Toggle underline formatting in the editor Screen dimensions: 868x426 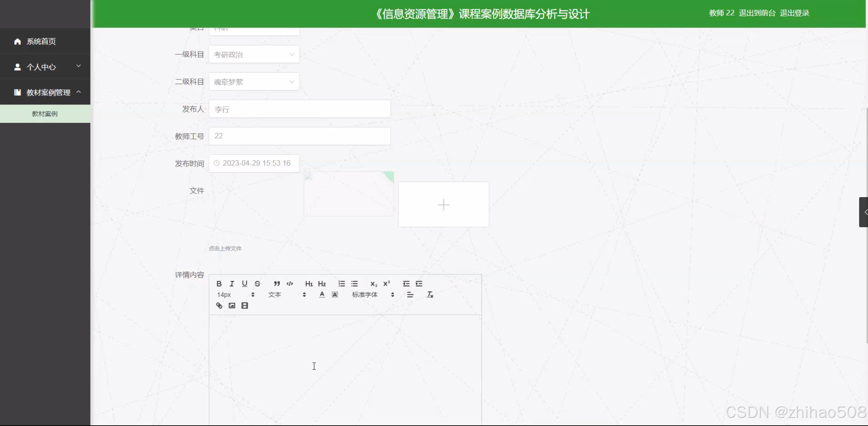click(244, 284)
